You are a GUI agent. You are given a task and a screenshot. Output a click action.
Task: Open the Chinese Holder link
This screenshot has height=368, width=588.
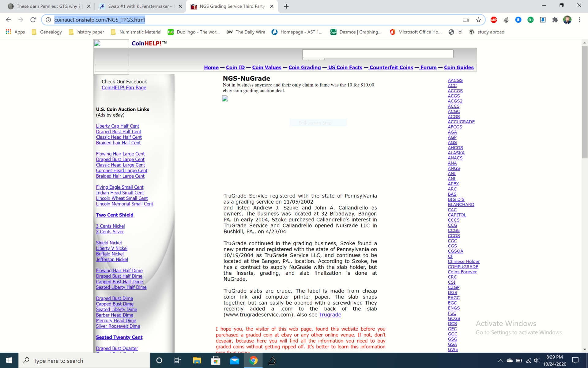[x=464, y=262]
